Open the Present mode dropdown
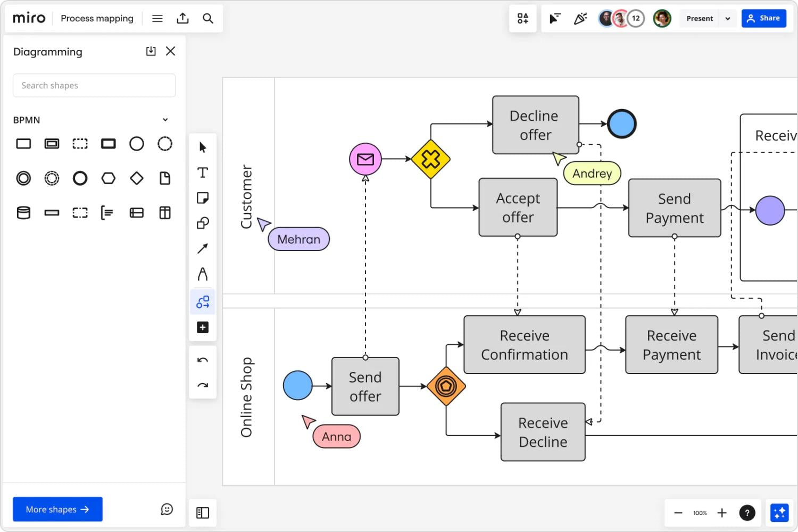Screen dimensions: 798x532 728,18
